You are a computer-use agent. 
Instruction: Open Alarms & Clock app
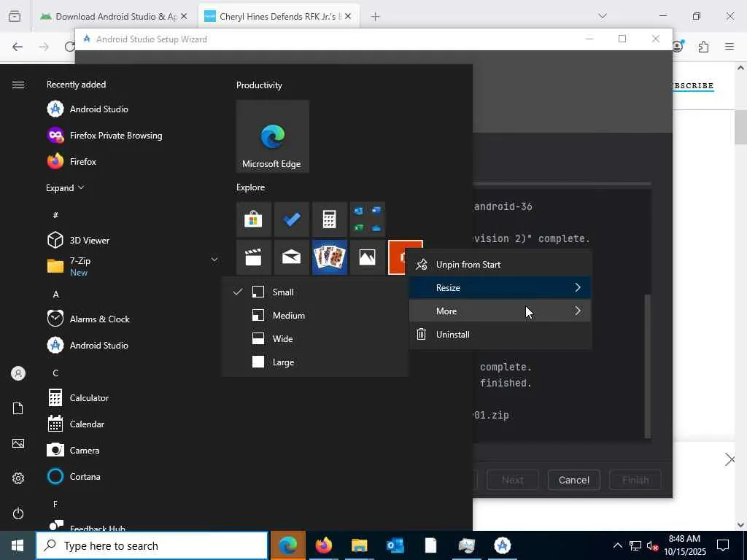(x=88, y=319)
